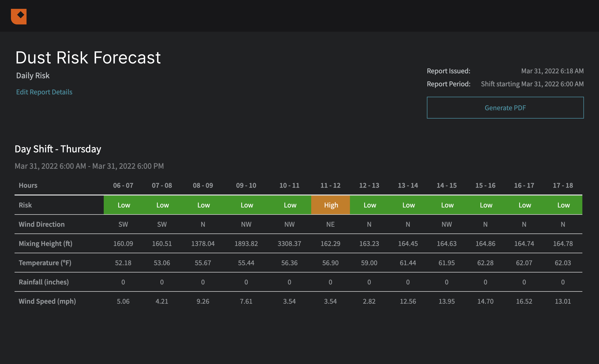
Task: Select the Mixing Height (ft) row label
Action: click(45, 243)
